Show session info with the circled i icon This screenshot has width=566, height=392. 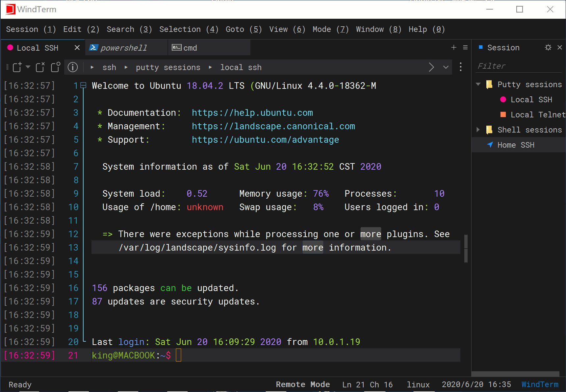pos(73,67)
